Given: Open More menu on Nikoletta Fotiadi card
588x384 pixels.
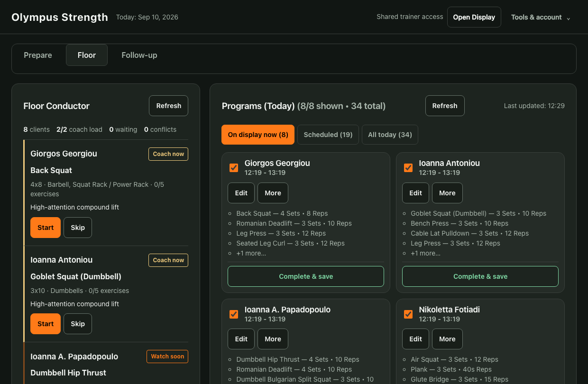Looking at the screenshot, I should (447, 339).
